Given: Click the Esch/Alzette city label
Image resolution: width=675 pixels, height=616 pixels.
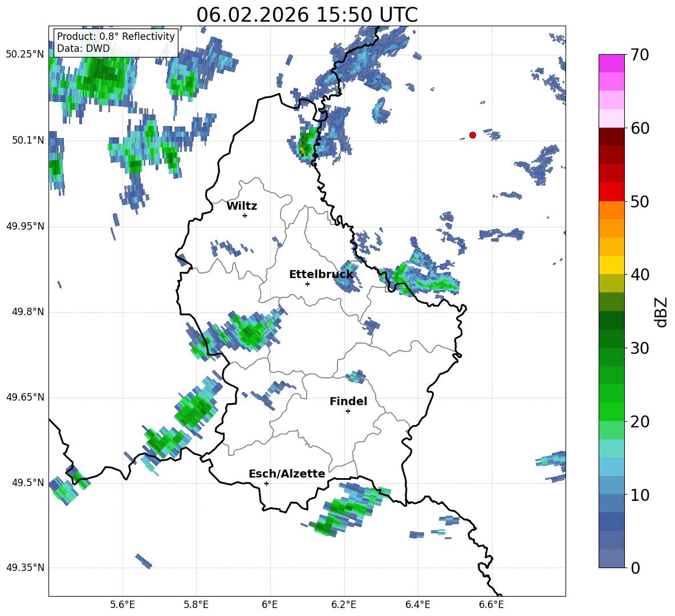Looking at the screenshot, I should pos(287,474).
